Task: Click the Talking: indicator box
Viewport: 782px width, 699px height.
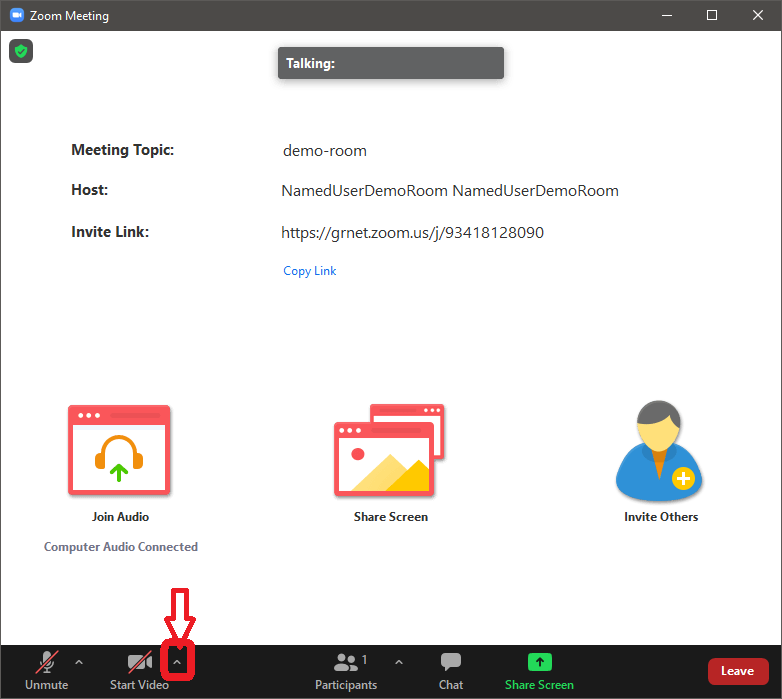Action: [x=391, y=63]
